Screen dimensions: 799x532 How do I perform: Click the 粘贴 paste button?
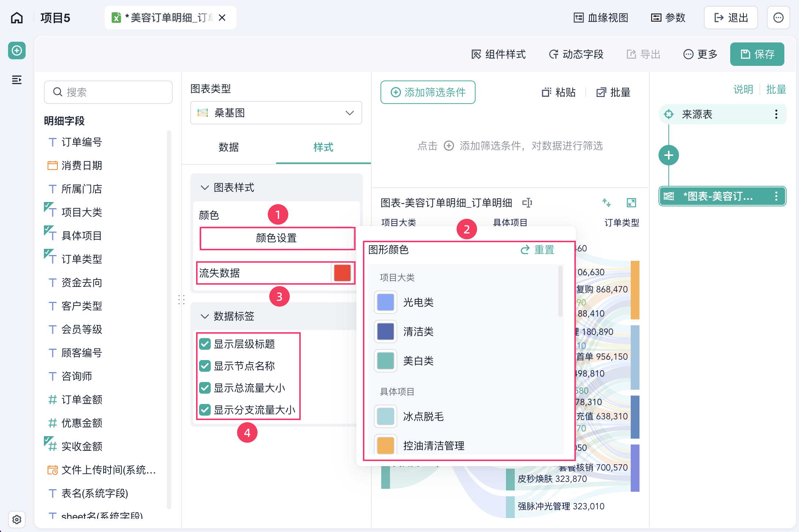tap(559, 92)
